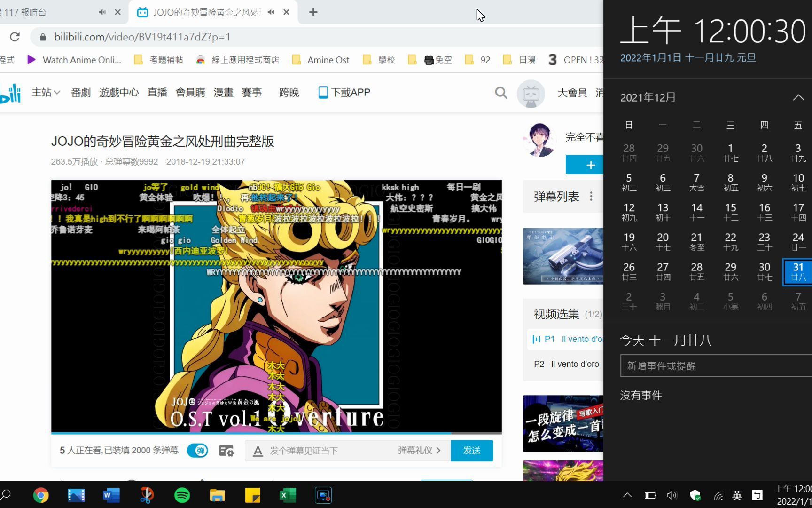The width and height of the screenshot is (812, 508).
Task: Toggle the danmaku display switch
Action: 197,451
